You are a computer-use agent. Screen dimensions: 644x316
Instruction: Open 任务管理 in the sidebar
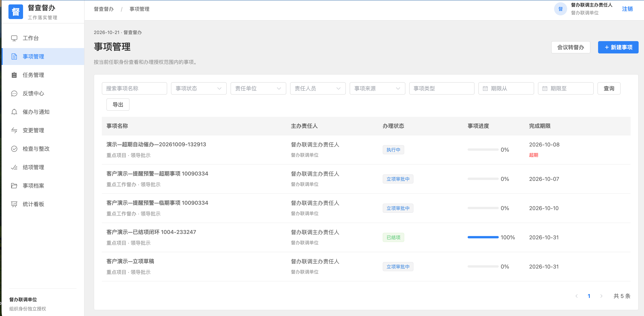[x=43, y=75]
